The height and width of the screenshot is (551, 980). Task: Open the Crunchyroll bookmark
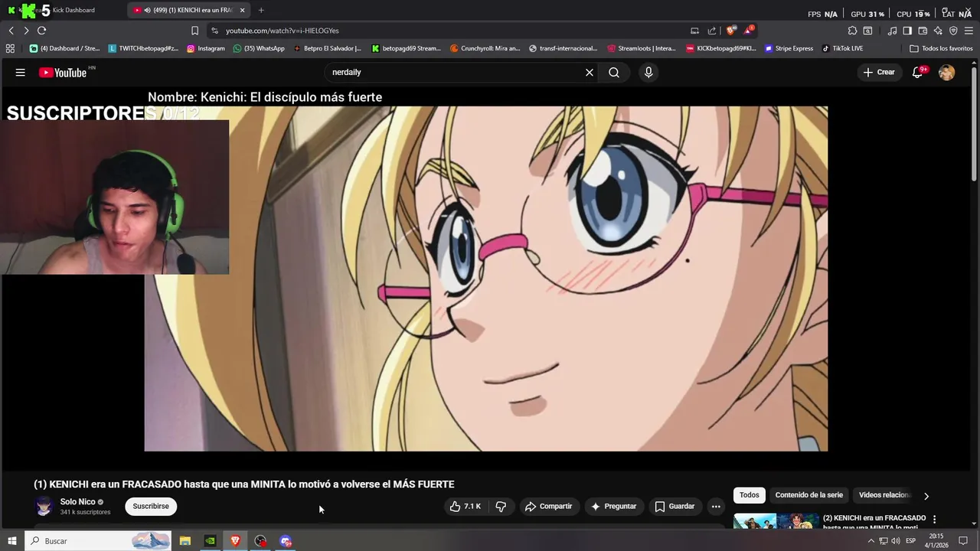pos(485,48)
